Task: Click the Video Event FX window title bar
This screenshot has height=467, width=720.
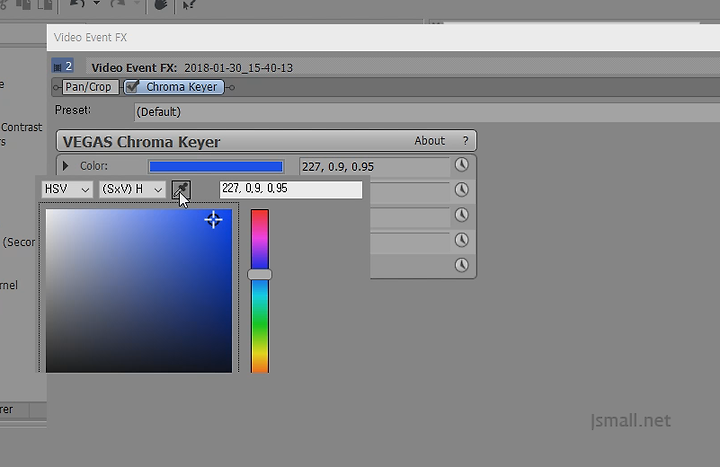Action: [383, 37]
